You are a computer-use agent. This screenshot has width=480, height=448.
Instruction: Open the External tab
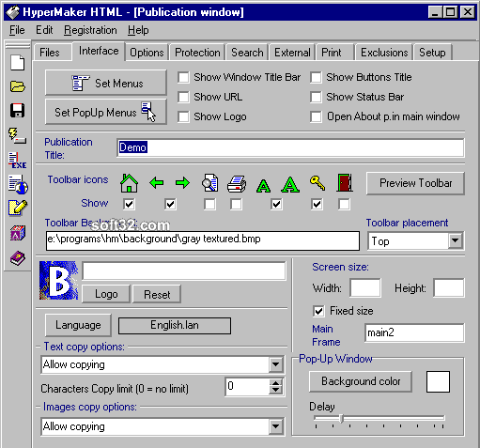tap(292, 53)
